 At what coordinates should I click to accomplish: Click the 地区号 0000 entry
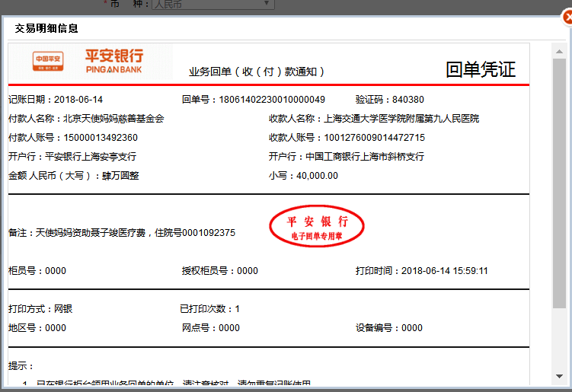(x=37, y=328)
